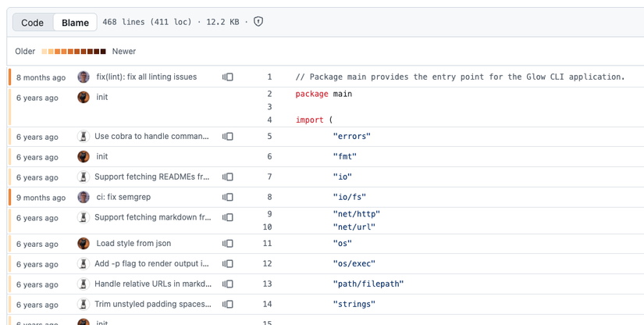Image resolution: width=644 pixels, height=325 pixels.
Task: Open author avatar next to init on line 6
Action: tap(84, 156)
